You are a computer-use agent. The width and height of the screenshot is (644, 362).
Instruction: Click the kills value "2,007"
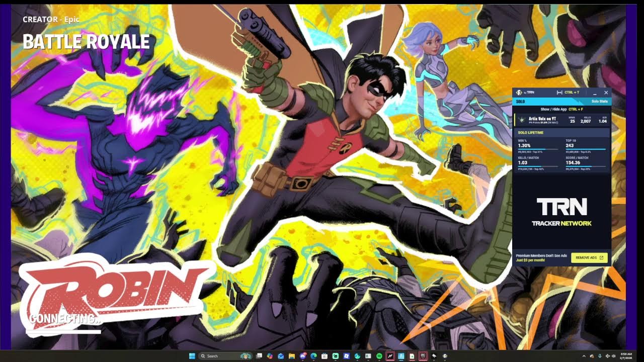[x=586, y=121]
